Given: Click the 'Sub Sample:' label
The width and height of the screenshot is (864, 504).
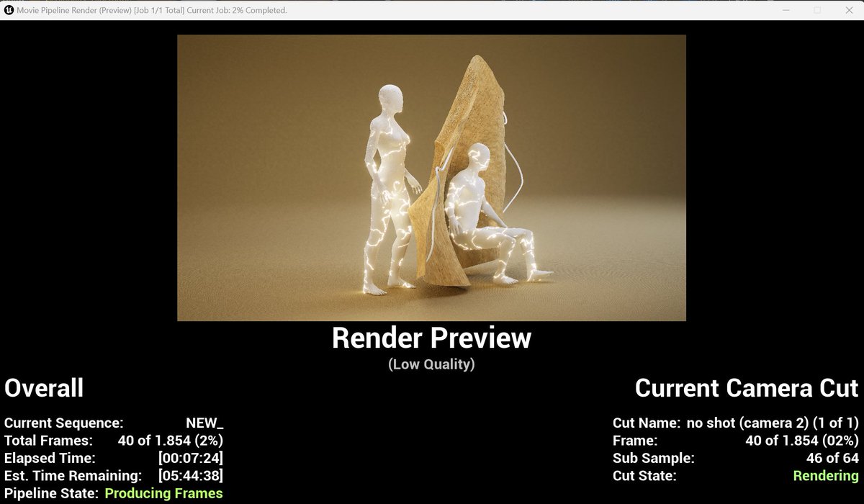Looking at the screenshot, I should [x=653, y=458].
